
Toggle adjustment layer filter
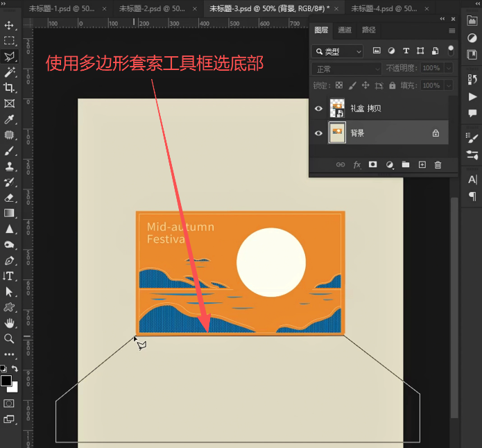pyautogui.click(x=391, y=51)
